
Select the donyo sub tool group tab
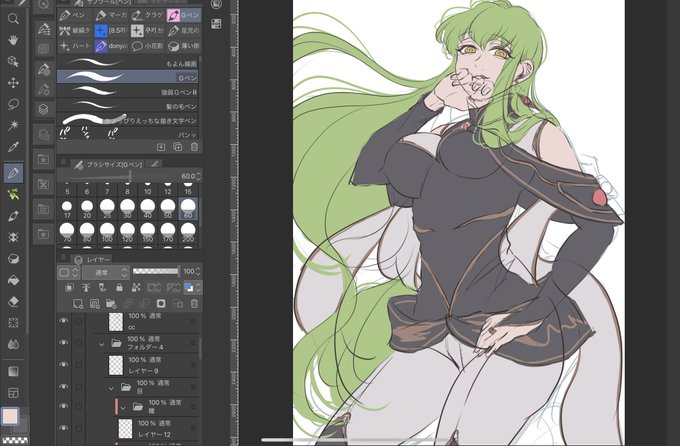pos(111,46)
